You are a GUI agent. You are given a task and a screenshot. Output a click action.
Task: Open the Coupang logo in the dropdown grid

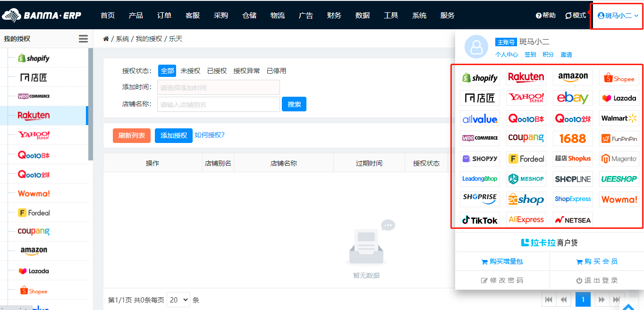526,138
